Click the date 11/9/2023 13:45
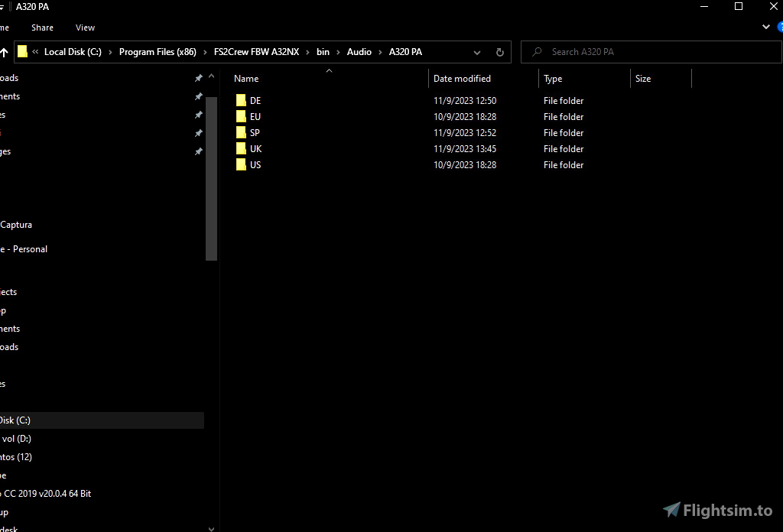Viewport: 783px width, 532px height. click(x=465, y=149)
